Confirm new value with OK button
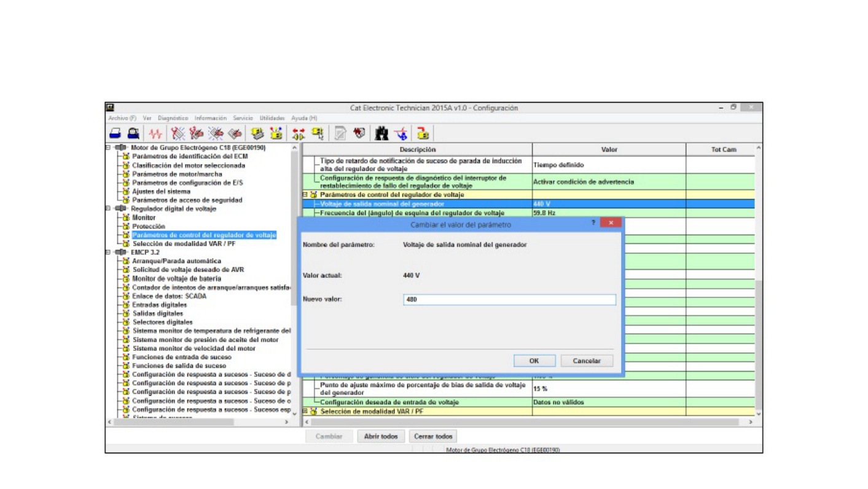Image resolution: width=868 pixels, height=489 pixels. pos(534,361)
